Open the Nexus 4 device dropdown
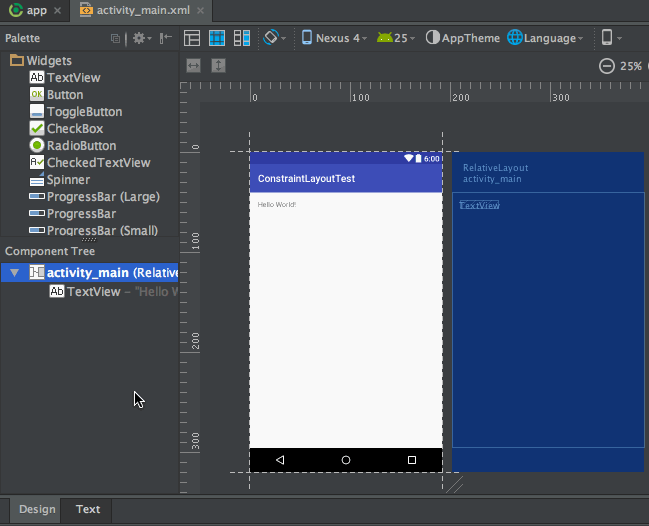 (x=338, y=38)
